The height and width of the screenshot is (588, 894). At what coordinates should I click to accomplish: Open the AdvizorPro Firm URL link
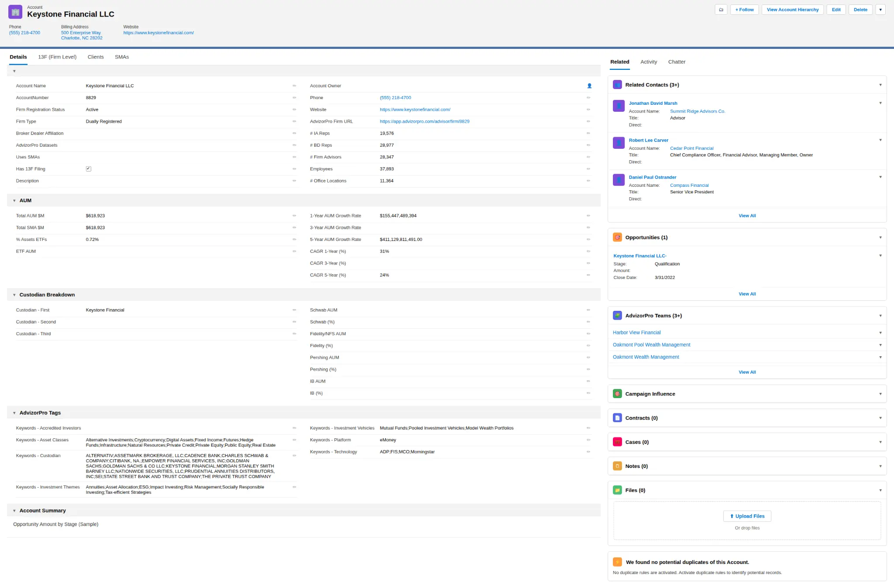(425, 121)
